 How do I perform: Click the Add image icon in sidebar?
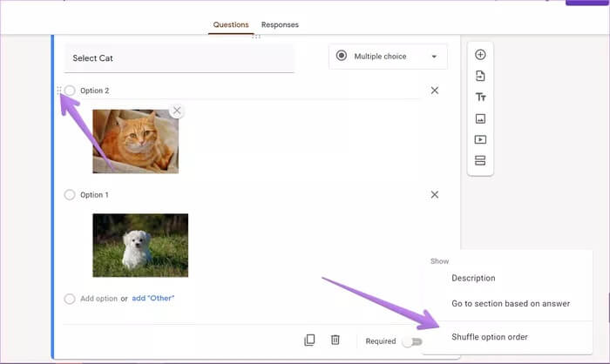[480, 118]
